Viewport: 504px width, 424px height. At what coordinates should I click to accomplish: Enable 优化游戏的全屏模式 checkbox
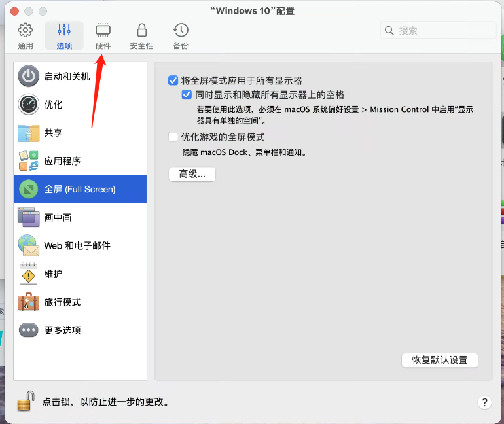click(173, 137)
